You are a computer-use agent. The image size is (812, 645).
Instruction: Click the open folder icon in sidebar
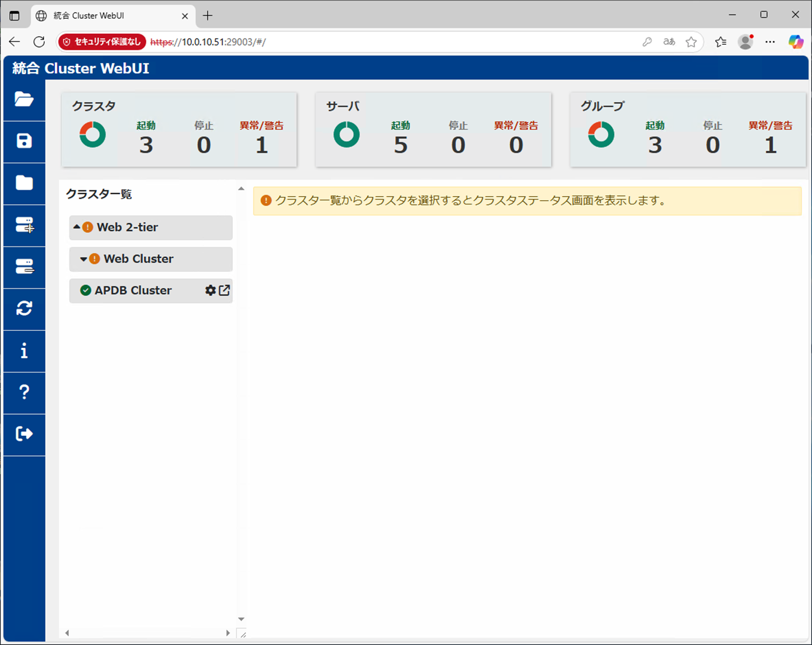coord(24,99)
